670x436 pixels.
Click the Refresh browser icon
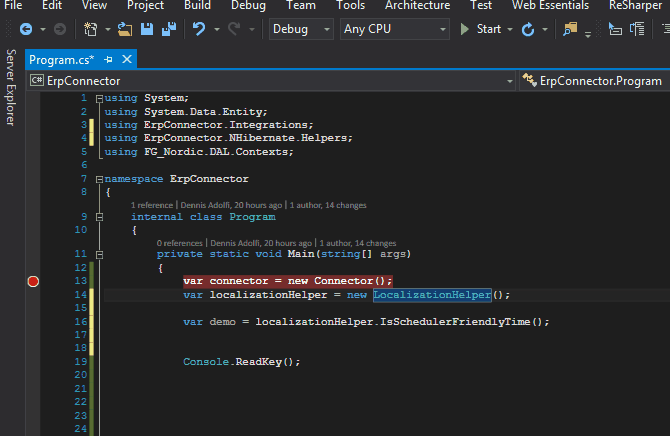(528, 29)
